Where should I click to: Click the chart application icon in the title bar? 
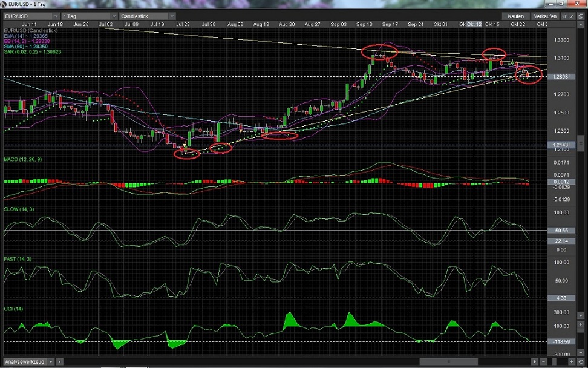coord(5,4)
